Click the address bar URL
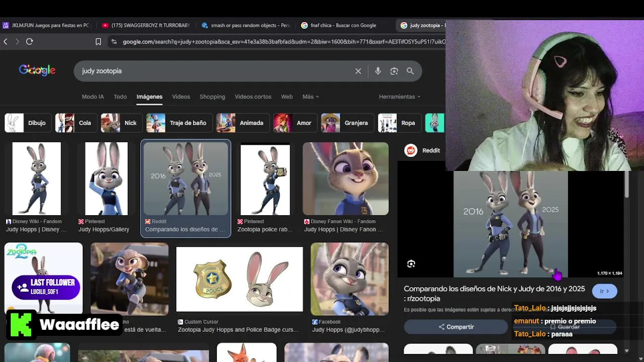644x362 pixels. tap(283, 42)
